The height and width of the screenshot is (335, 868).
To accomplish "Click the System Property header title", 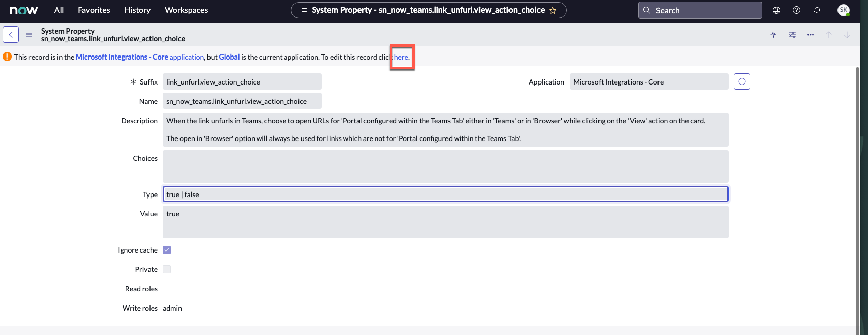I will tap(68, 31).
